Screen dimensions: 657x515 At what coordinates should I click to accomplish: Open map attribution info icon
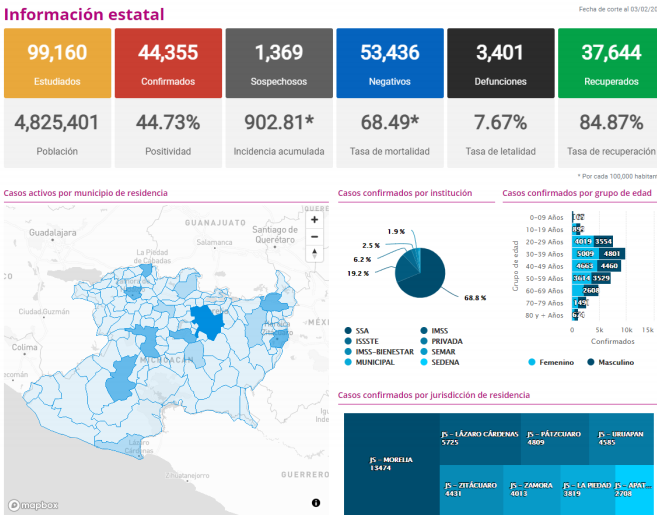316,502
